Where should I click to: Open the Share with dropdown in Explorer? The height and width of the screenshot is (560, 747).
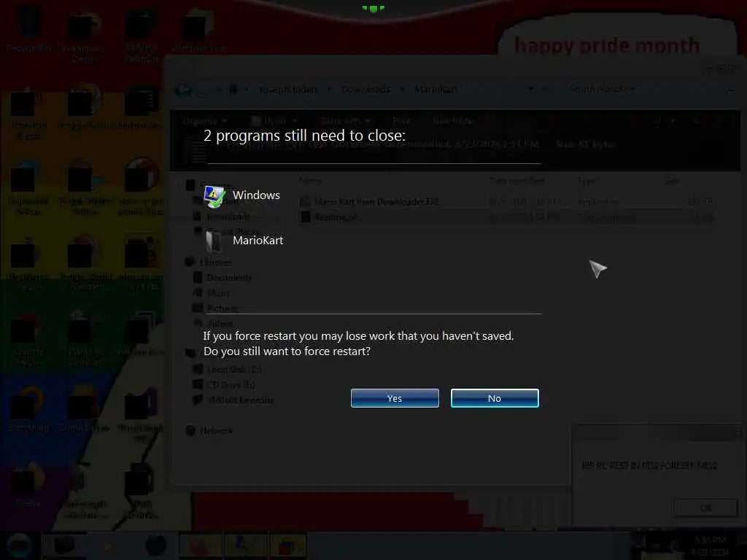tap(345, 121)
